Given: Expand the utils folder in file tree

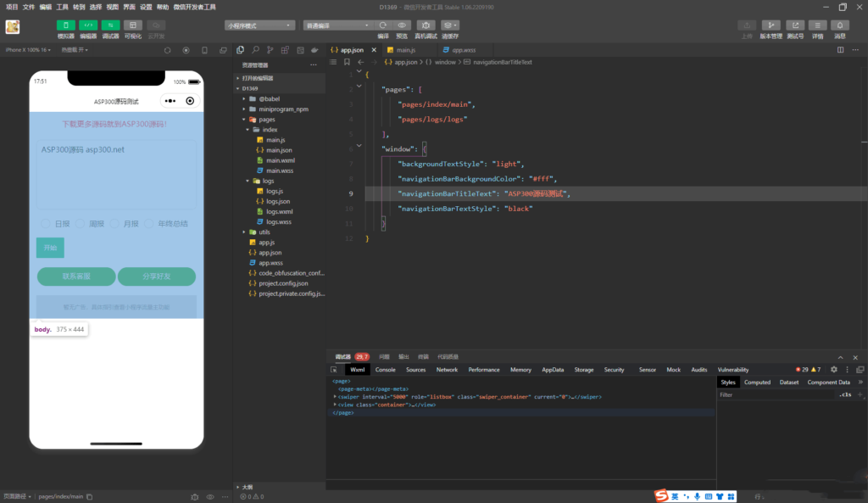Looking at the screenshot, I should [x=264, y=232].
